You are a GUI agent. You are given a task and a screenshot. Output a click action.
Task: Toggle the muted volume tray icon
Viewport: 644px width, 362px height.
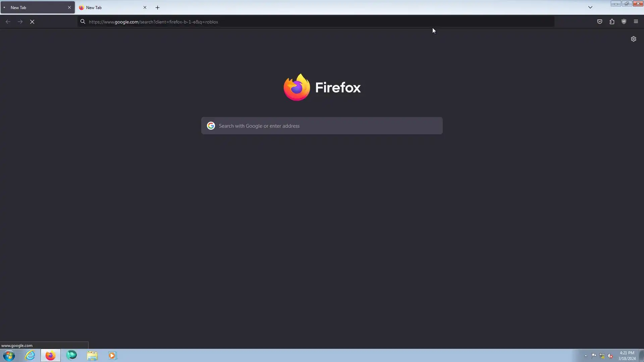(610, 356)
